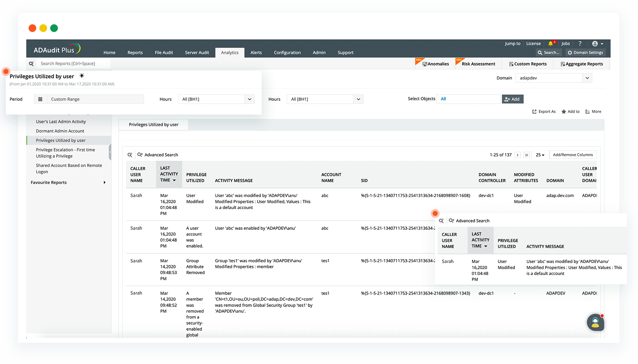Open the rows-per-page 25 dropdown
The width and height of the screenshot is (638, 364).
click(540, 155)
